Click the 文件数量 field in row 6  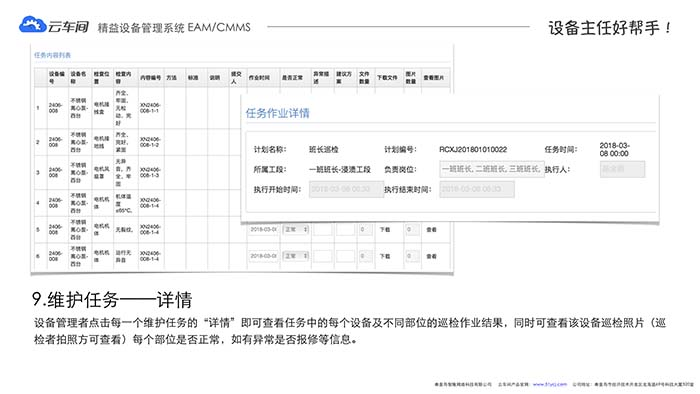366,256
